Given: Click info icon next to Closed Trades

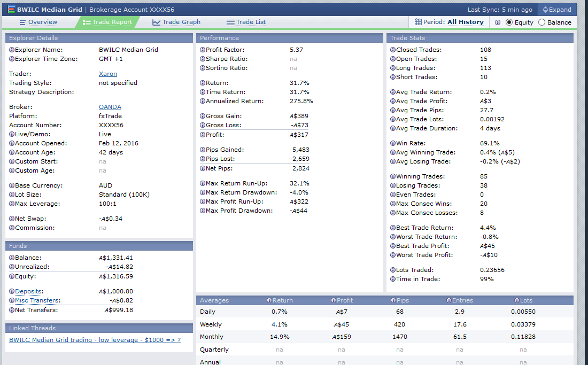Looking at the screenshot, I should [393, 50].
